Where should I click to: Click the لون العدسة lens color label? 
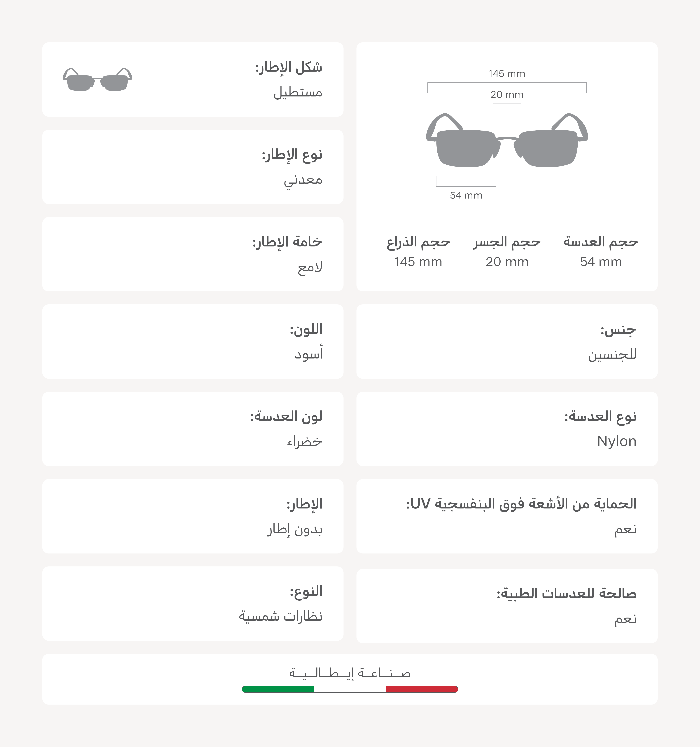(x=286, y=417)
